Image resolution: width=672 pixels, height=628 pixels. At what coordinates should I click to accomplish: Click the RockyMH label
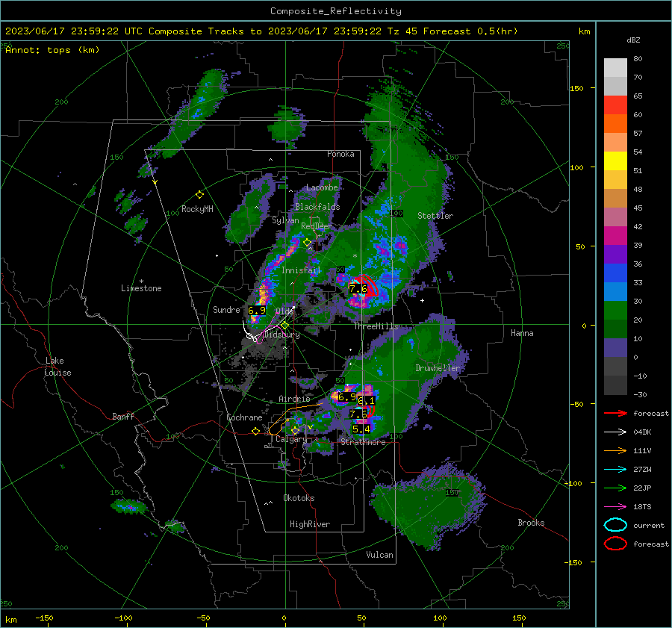[197, 209]
